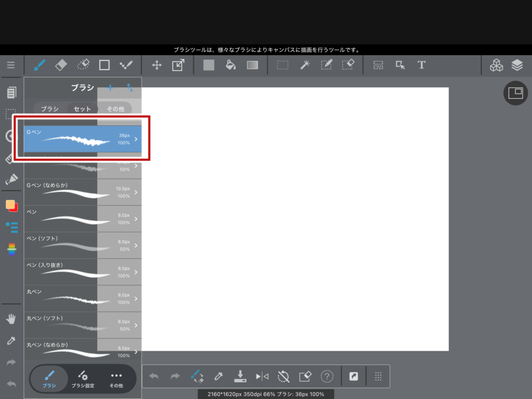Expand G Pen brush settings chevron
The width and height of the screenshot is (532, 399).
[x=136, y=139]
